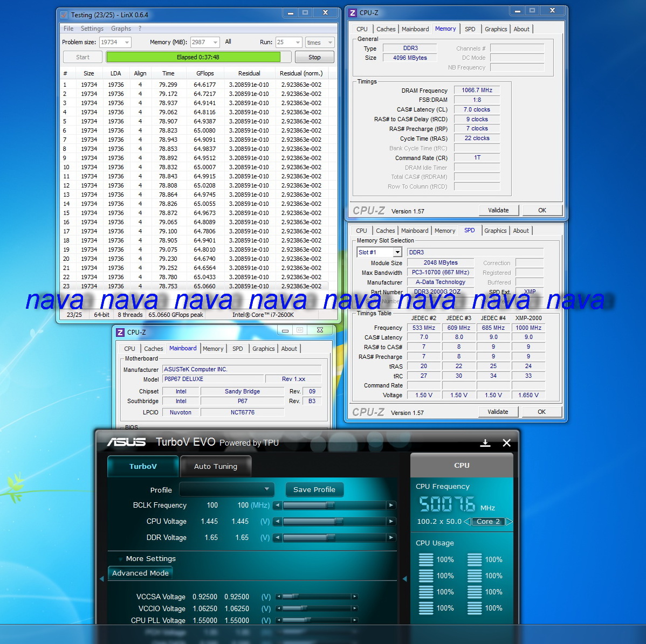Image resolution: width=646 pixels, height=644 pixels.
Task: Close the TurboV EVO panel
Action: tap(507, 442)
